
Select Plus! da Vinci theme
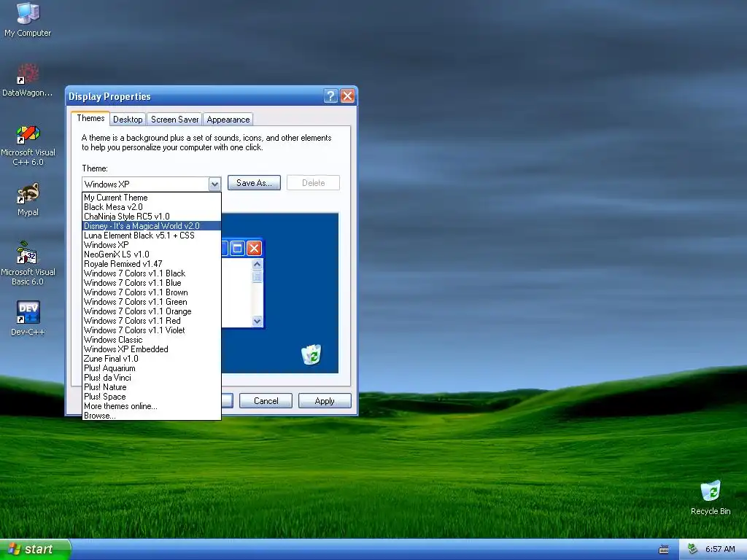[x=152, y=378]
